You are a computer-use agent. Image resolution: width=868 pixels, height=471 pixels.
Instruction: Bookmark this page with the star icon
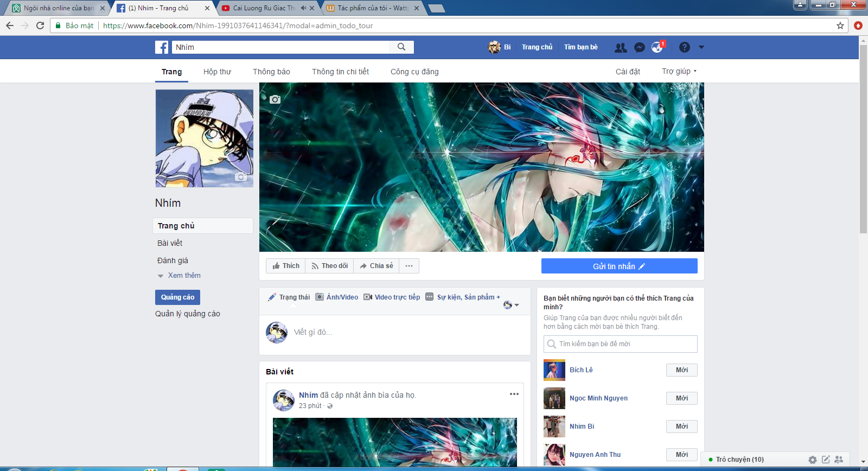coord(840,26)
